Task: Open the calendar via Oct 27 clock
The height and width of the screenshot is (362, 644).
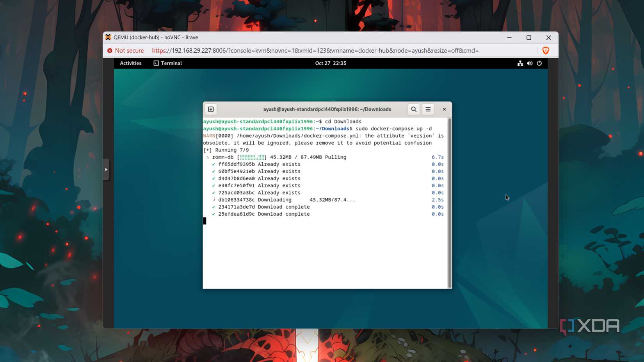Action: tap(331, 63)
